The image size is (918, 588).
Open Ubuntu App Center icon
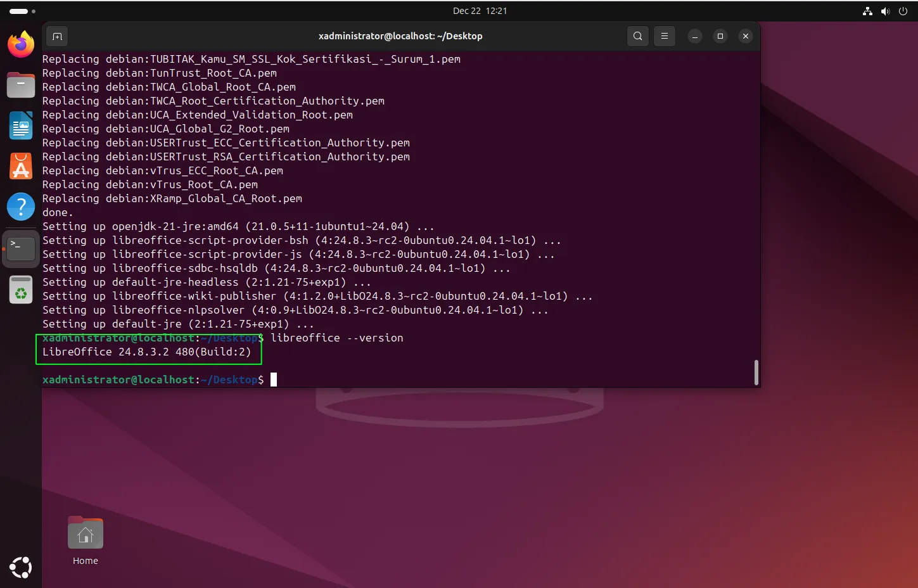pos(21,166)
